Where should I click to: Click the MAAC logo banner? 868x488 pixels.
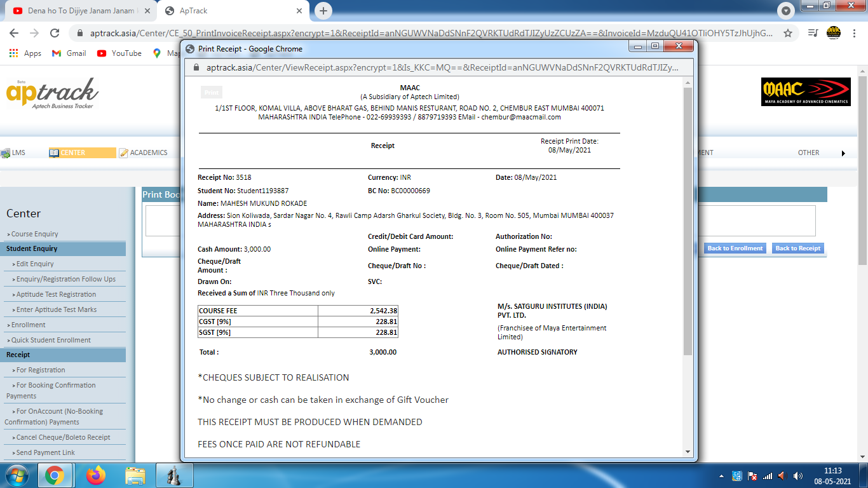coord(806,92)
